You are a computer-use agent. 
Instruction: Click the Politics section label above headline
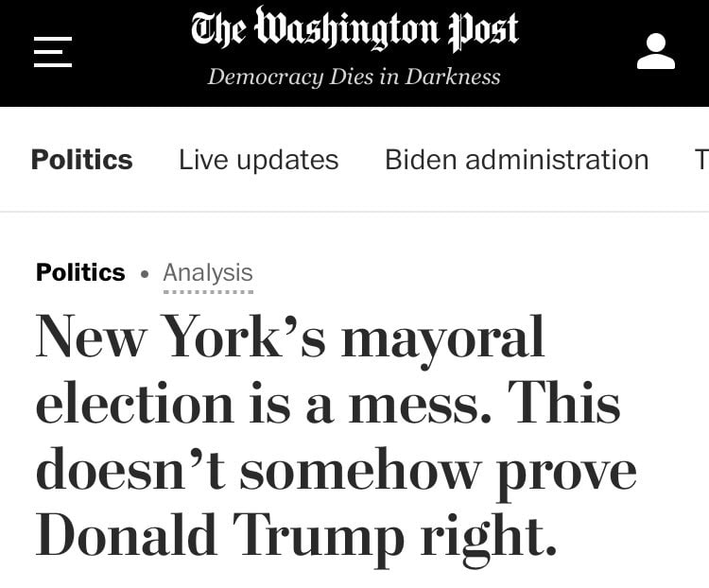(80, 272)
